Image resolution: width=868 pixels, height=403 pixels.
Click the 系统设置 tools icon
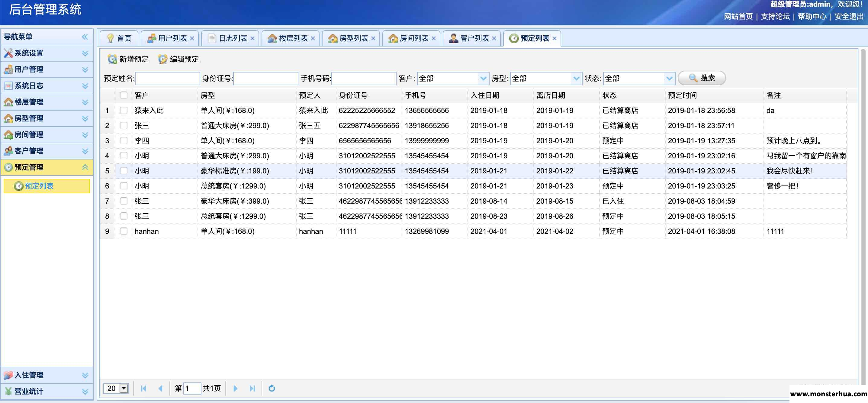(8, 53)
